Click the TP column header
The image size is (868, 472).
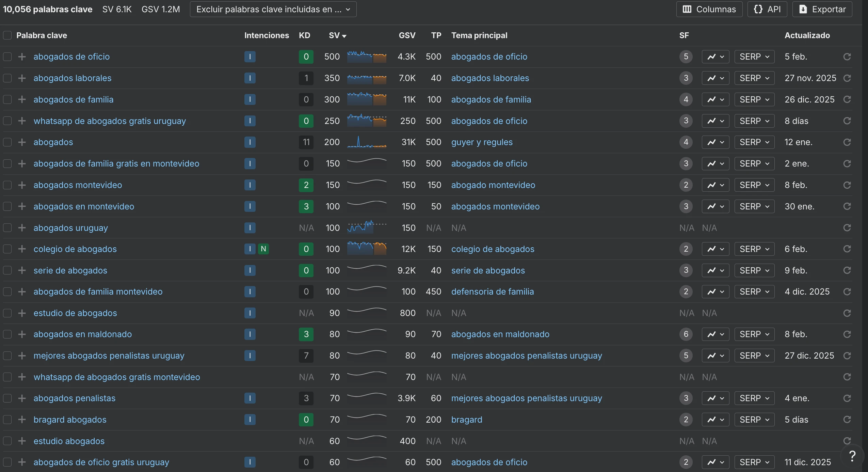coord(436,35)
